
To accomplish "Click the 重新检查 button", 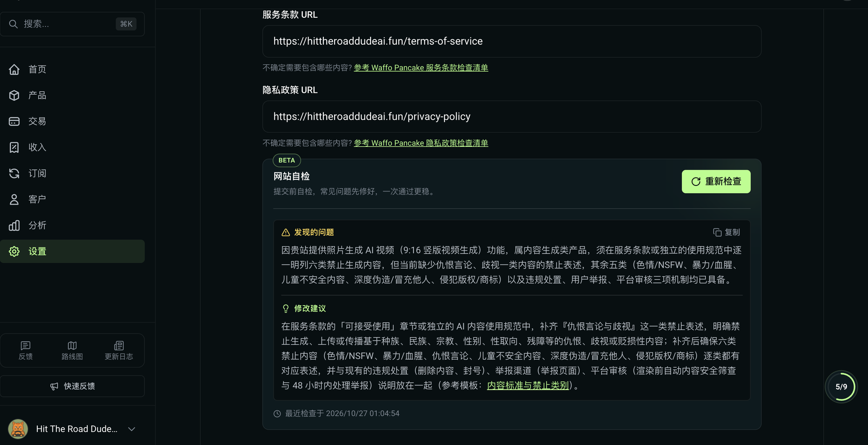I will (x=716, y=181).
